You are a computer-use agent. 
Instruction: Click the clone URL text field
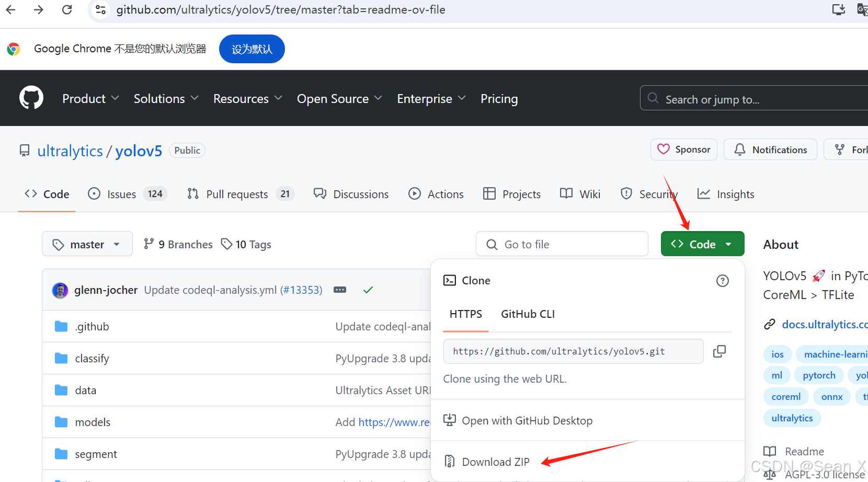coord(573,351)
